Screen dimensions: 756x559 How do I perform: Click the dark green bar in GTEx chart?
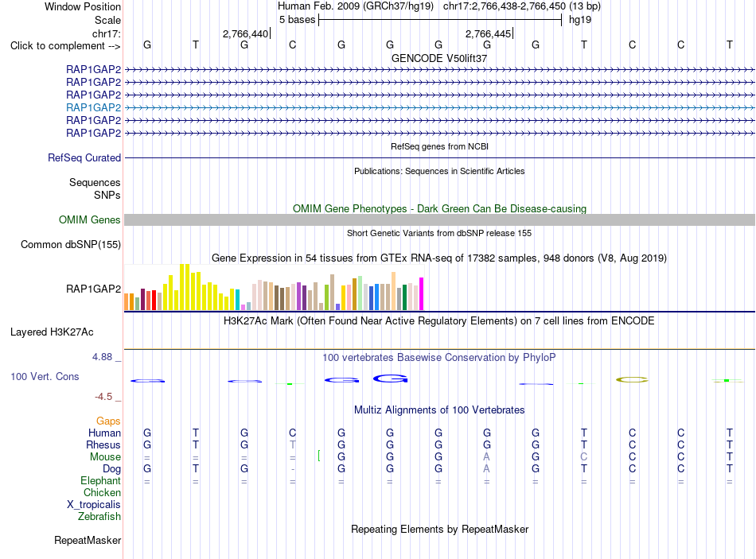pyautogui.click(x=404, y=297)
